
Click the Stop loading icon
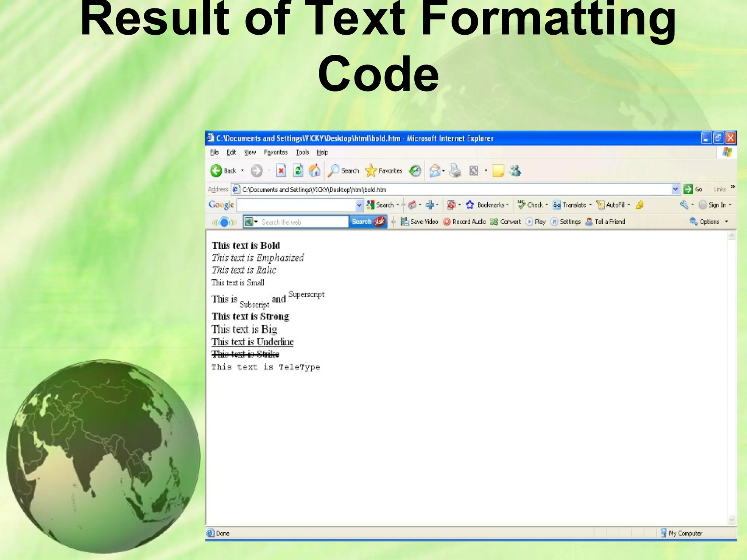[x=281, y=171]
